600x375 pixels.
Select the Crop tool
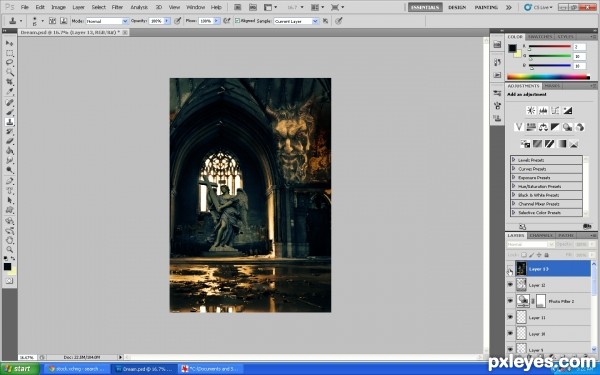[10, 82]
